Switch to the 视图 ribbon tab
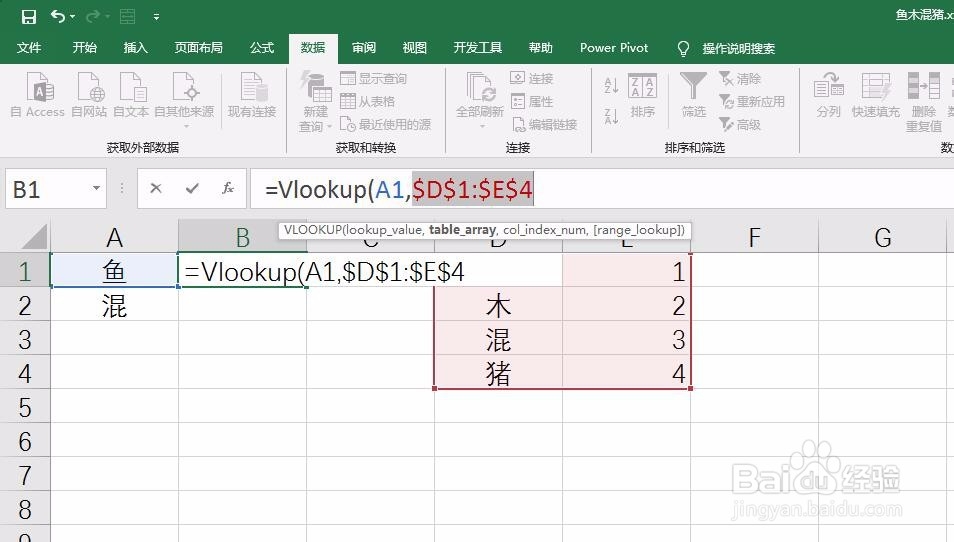Screen dimensions: 954x542 414,47
